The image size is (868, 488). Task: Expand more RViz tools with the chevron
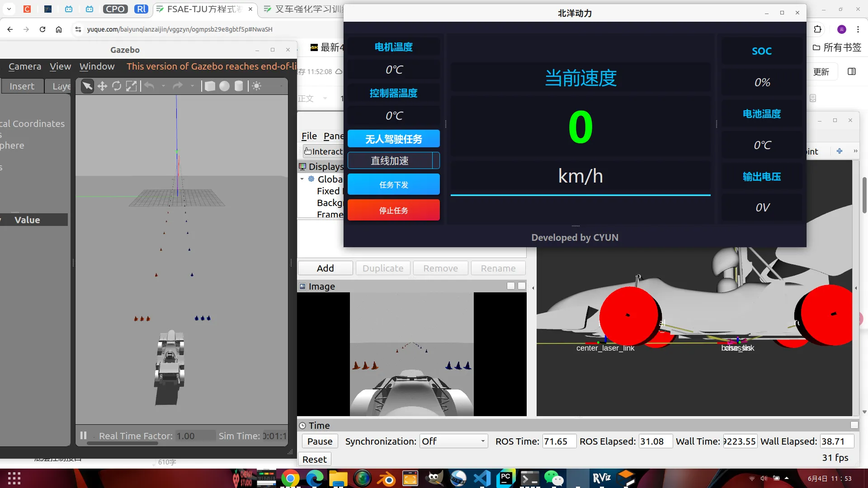pyautogui.click(x=855, y=151)
